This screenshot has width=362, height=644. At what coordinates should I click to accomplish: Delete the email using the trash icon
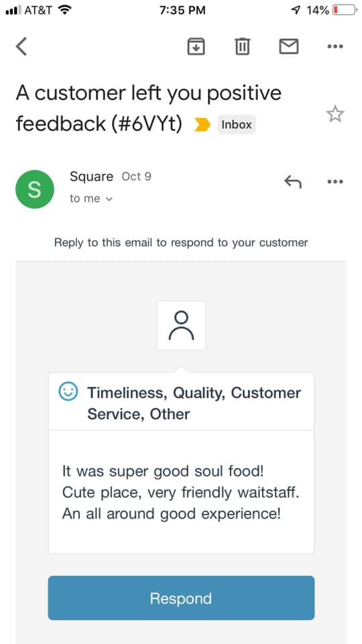[243, 46]
